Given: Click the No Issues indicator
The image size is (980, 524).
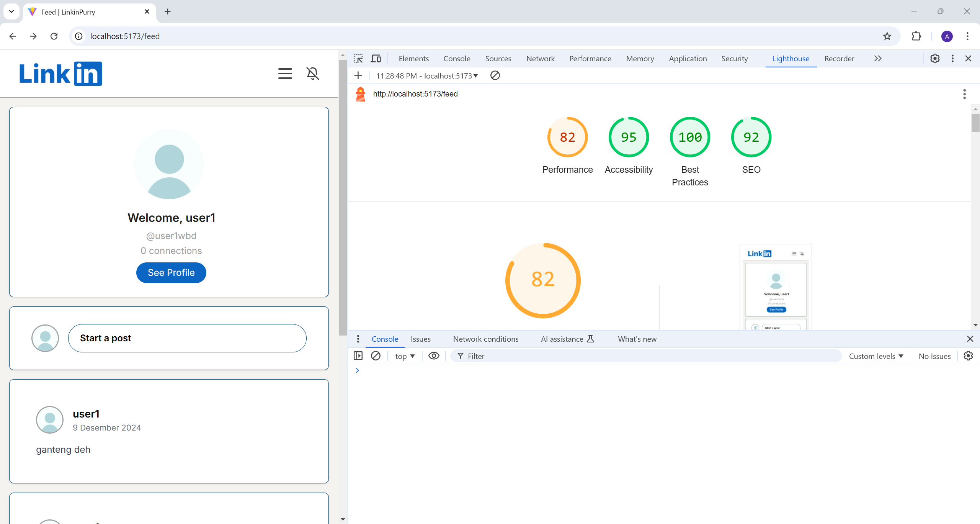Looking at the screenshot, I should click(x=934, y=356).
